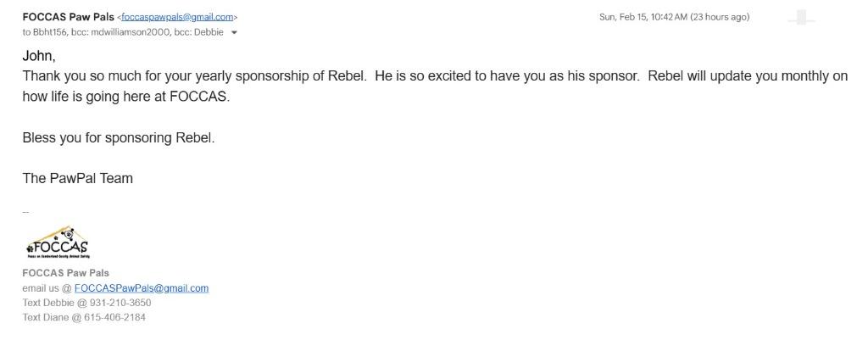Click the FOCCAS logo image in signature

coord(57,243)
